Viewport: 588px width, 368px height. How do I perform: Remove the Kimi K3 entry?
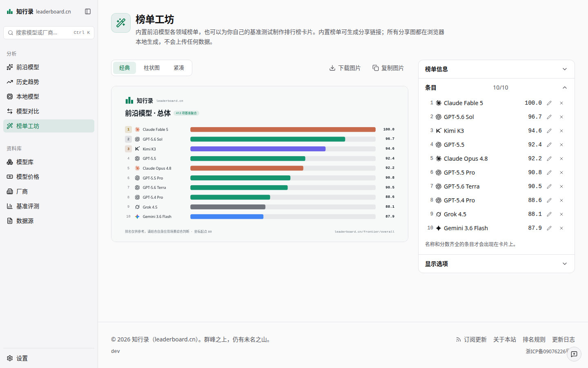[561, 131]
